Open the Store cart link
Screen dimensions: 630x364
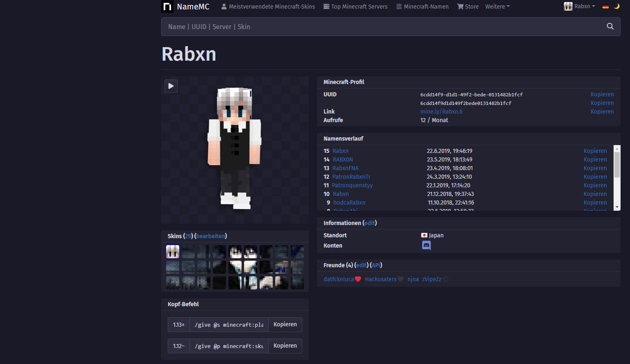tap(468, 7)
